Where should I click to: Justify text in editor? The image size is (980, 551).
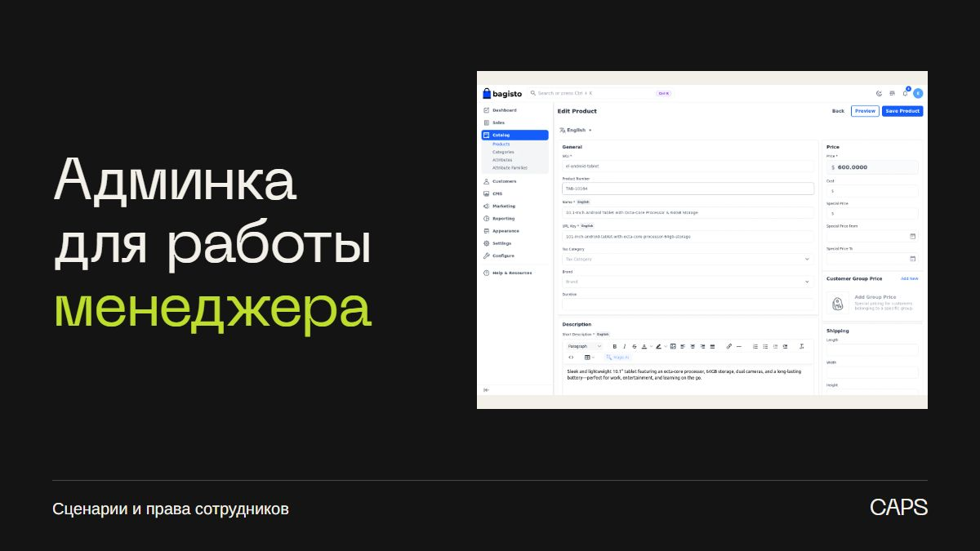pyautogui.click(x=712, y=346)
